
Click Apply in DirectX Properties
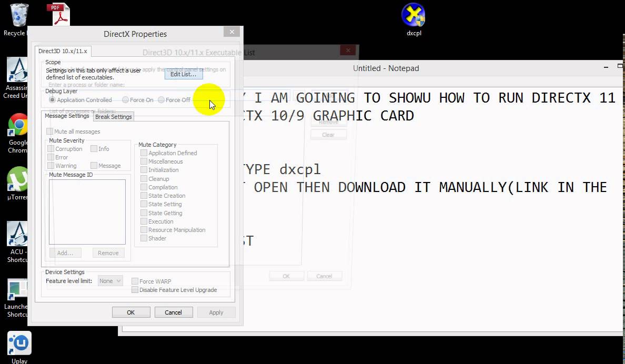coord(216,312)
